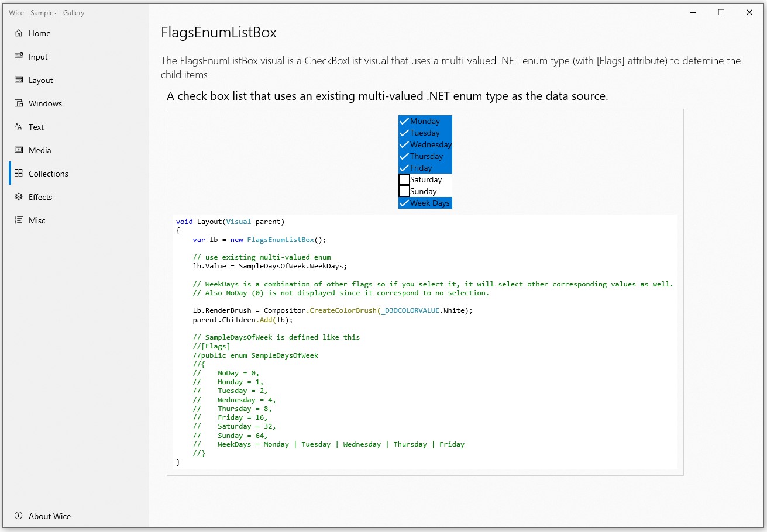The image size is (767, 532).
Task: Click the Media icon in the sidebar
Action: 19,150
